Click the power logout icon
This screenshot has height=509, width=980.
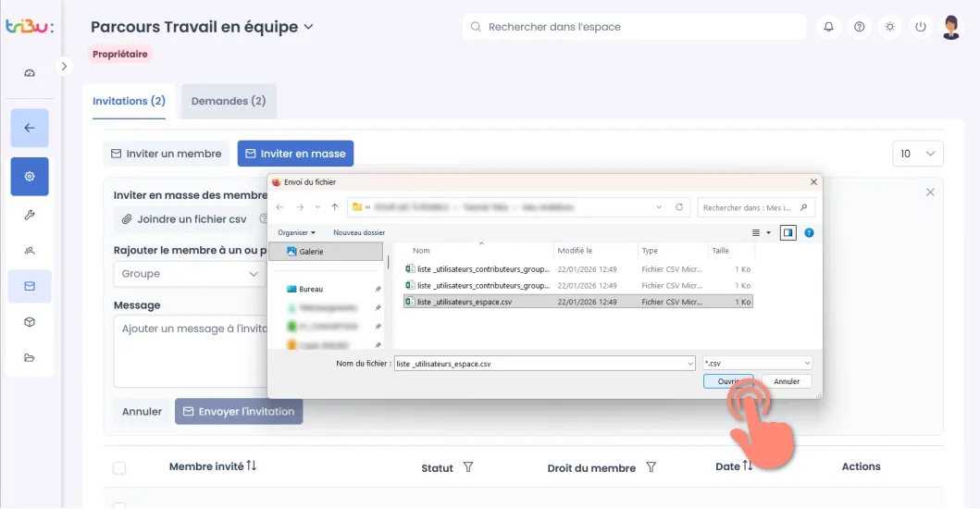[x=921, y=27]
